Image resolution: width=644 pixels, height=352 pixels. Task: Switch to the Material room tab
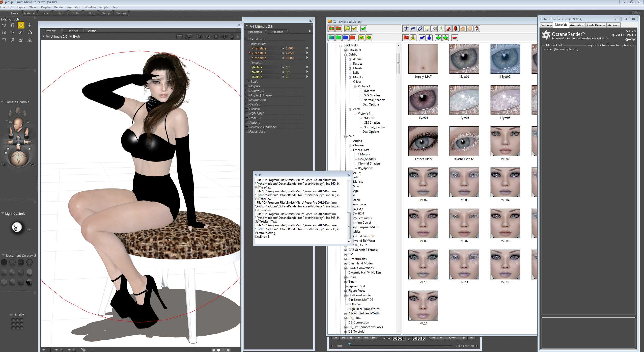(30, 13)
